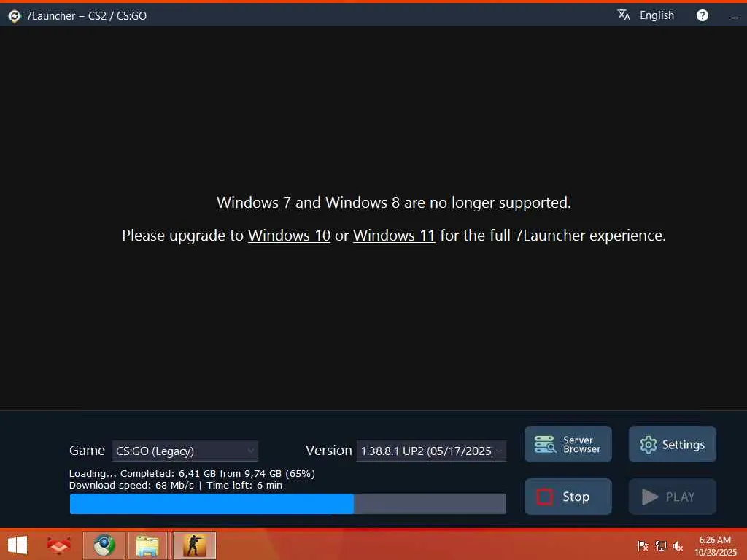Click the muted volume tray icon
747x560 pixels.
click(678, 546)
